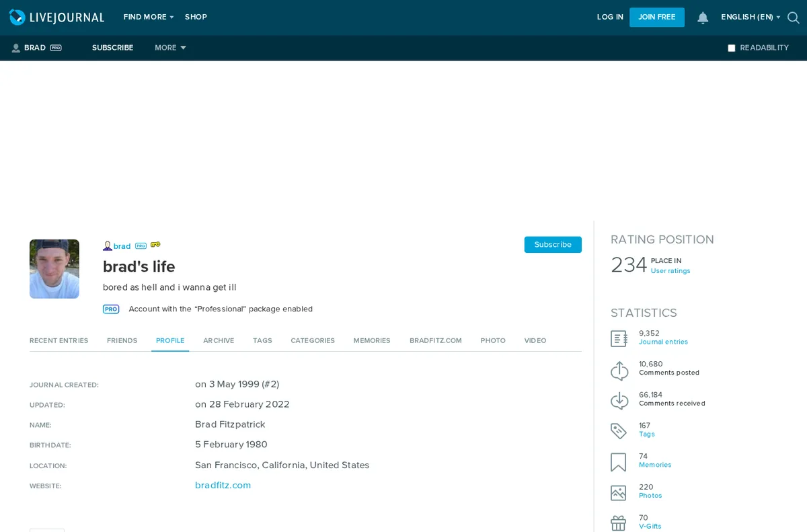The image size is (807, 532).
Task: Click the userhead icon next to brad
Action: 108,246
